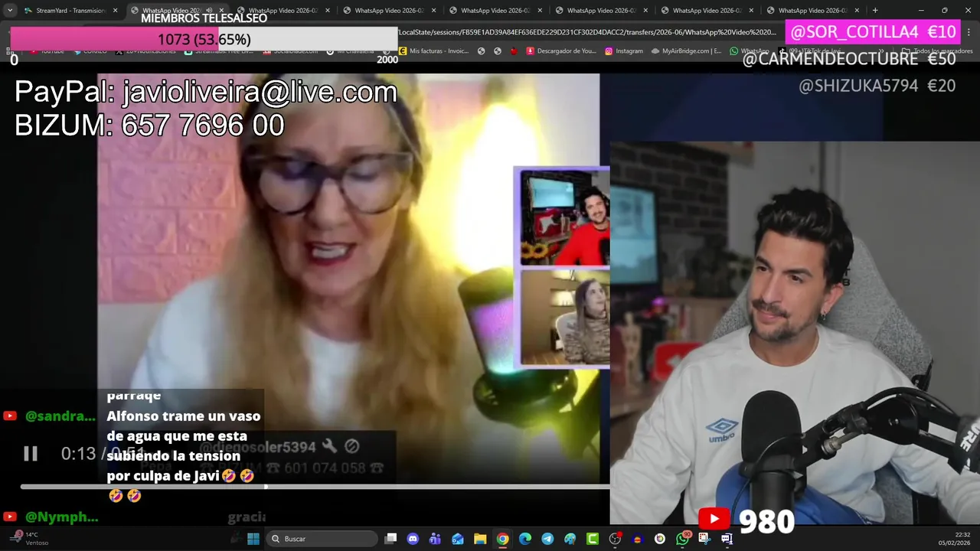Click the man in red sweater thumbnail
Viewport: 980px width, 551px height.
tap(565, 217)
